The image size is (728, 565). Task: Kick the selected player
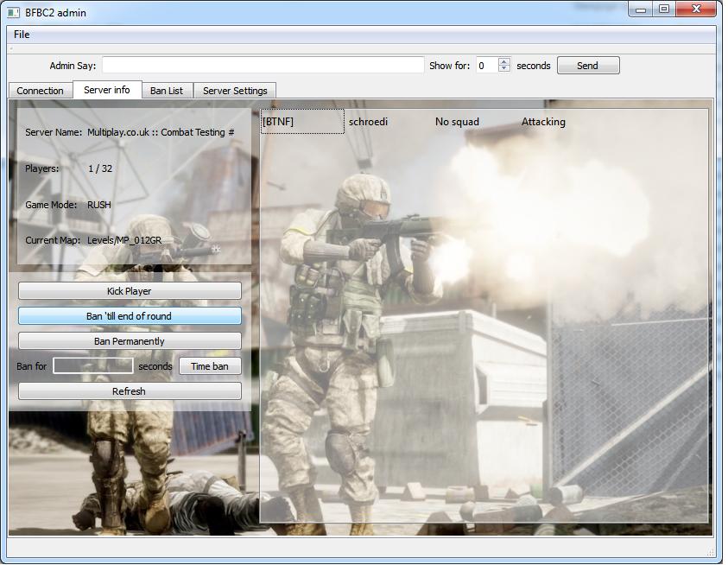point(130,291)
